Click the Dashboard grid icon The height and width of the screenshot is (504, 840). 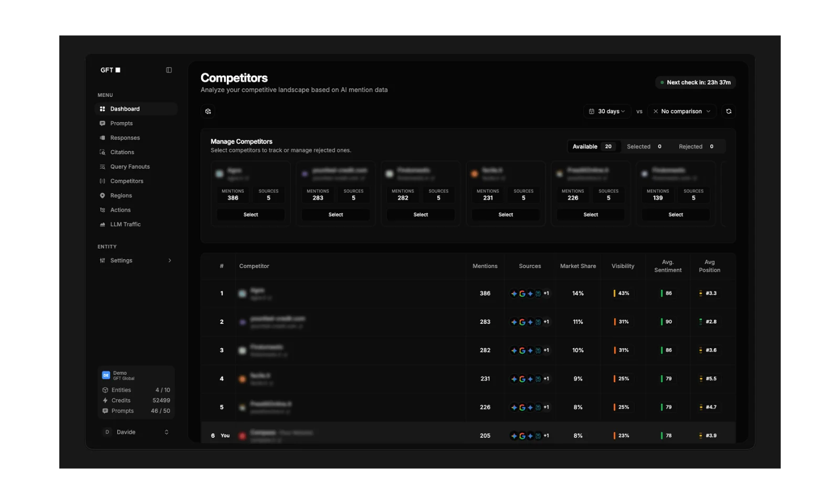click(x=102, y=109)
